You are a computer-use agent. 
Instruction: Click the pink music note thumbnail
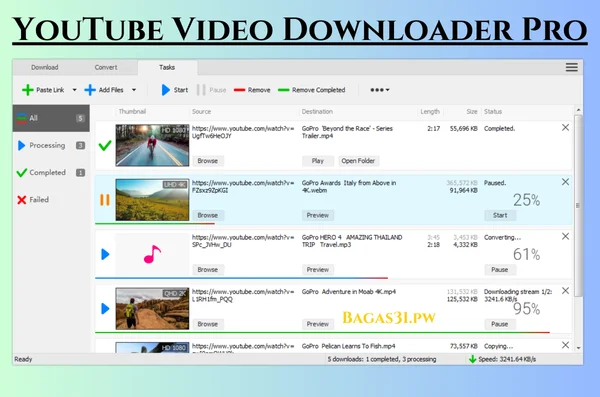coord(152,254)
